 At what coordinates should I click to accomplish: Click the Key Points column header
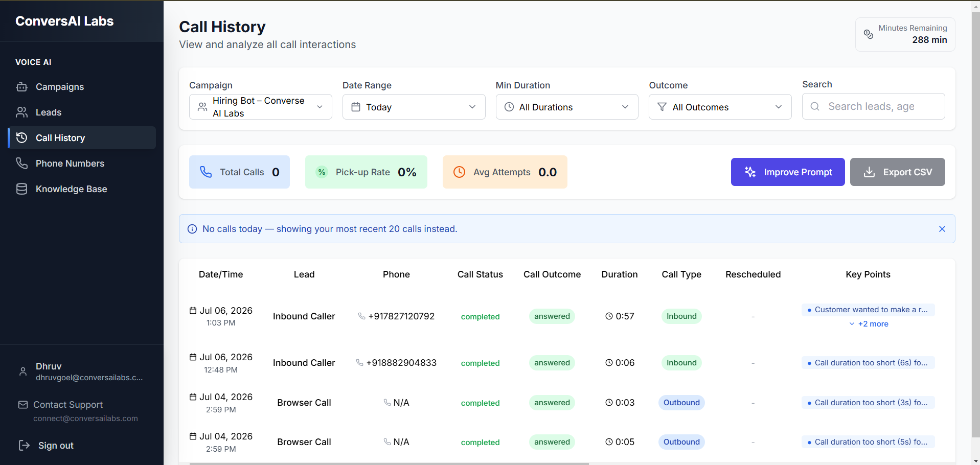[868, 274]
